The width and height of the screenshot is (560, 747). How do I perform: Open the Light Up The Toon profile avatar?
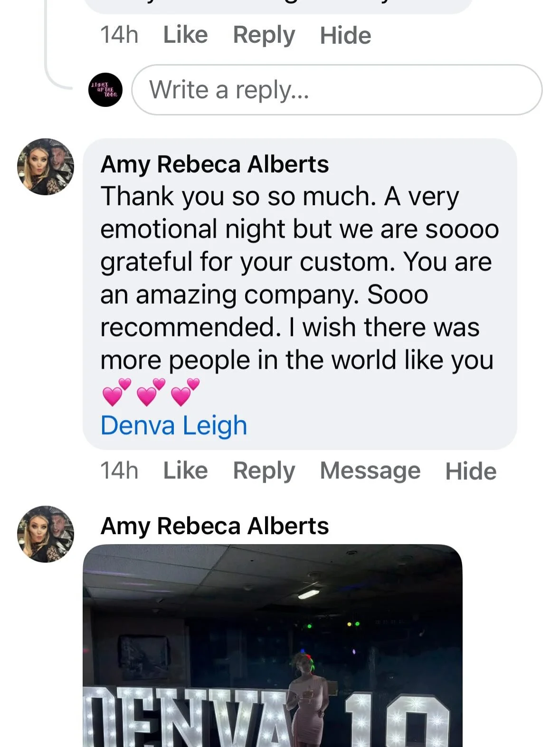click(x=105, y=90)
